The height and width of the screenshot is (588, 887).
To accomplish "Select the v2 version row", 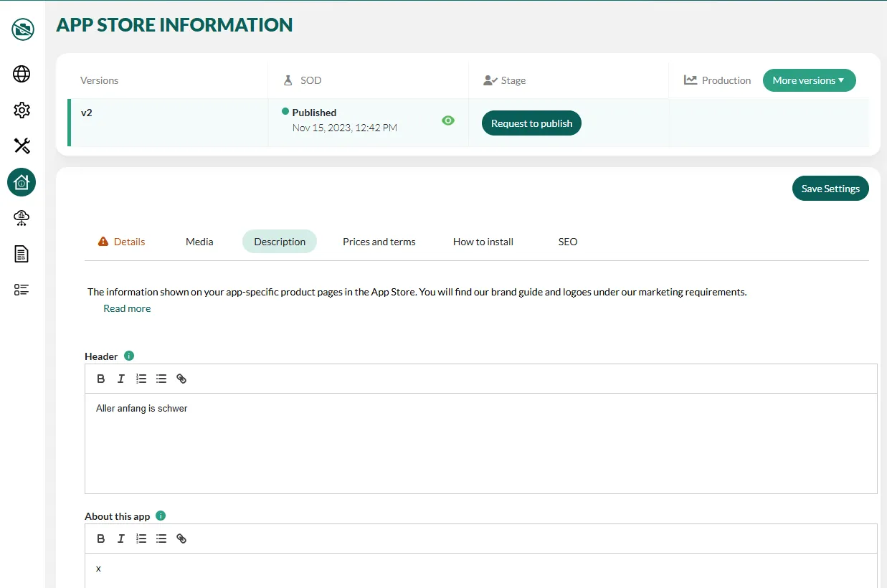I will [x=169, y=123].
